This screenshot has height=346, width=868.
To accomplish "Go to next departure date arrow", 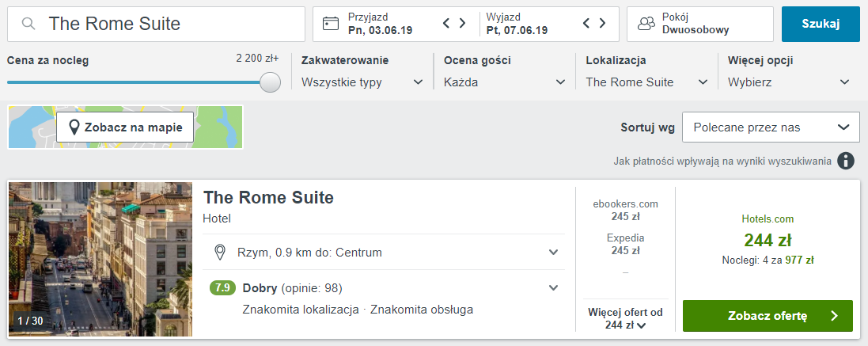I will click(x=602, y=23).
